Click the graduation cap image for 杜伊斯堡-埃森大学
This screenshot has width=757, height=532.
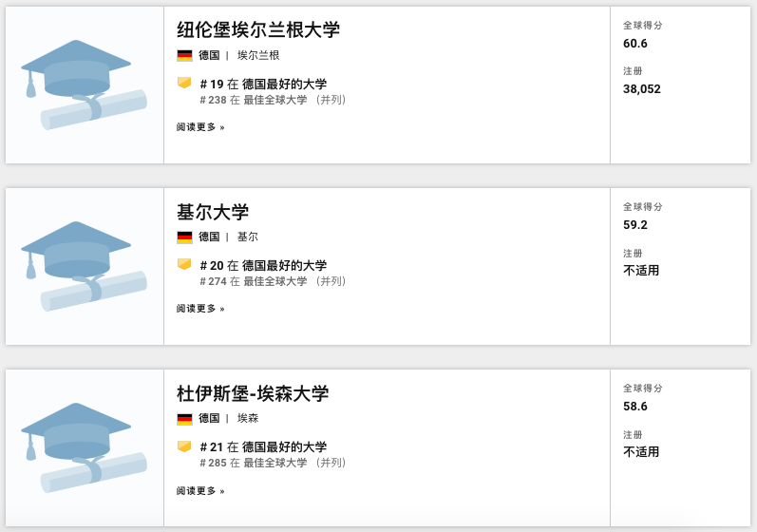(x=84, y=447)
